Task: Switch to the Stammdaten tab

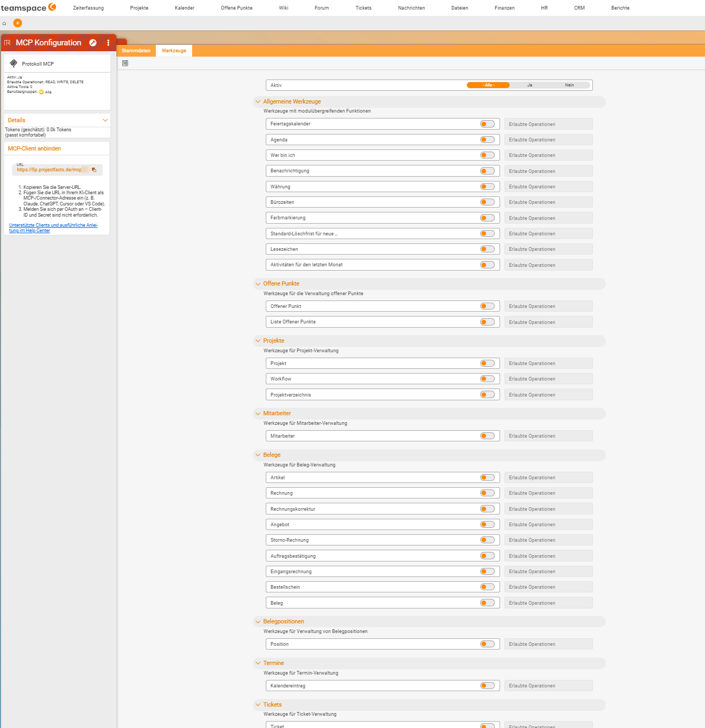Action: tap(136, 51)
